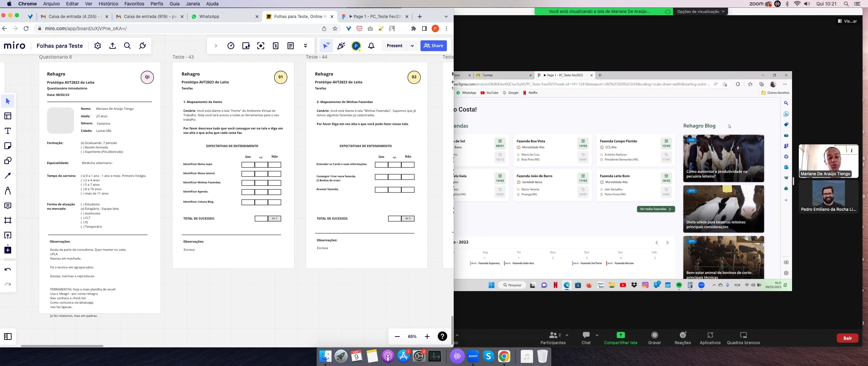This screenshot has height=366, width=868.
Task: Open Miro board settings gear
Action: 98,46
